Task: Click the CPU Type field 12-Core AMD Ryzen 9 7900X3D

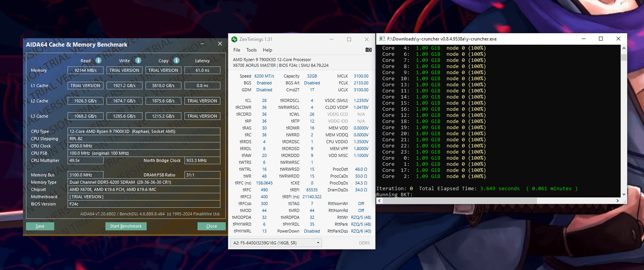Action: (x=144, y=131)
